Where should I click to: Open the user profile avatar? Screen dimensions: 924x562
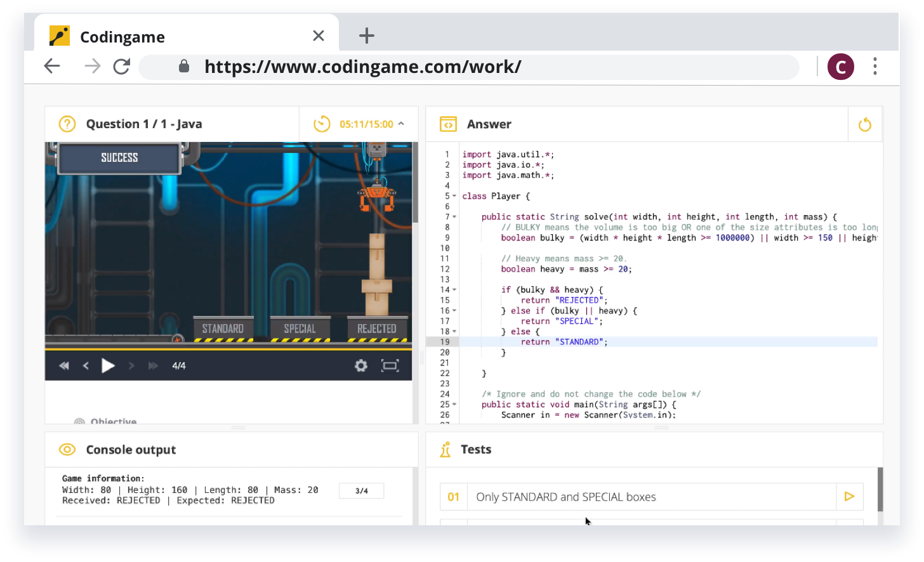(840, 67)
